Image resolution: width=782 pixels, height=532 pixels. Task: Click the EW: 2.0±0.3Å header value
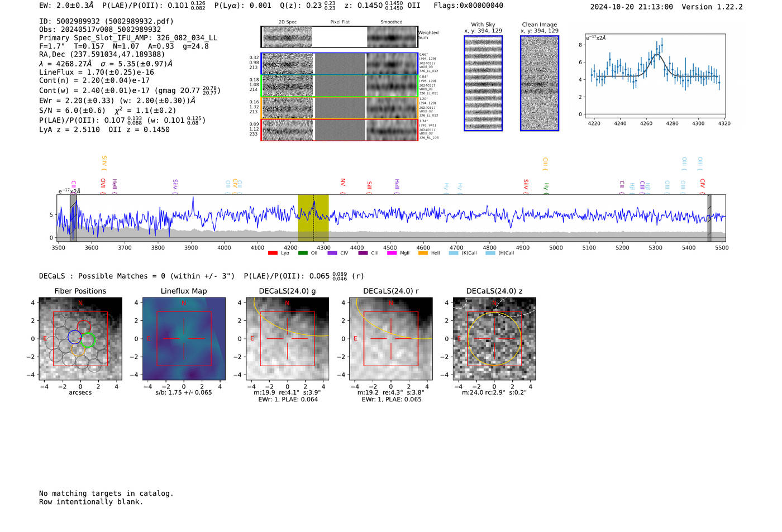[x=66, y=6]
